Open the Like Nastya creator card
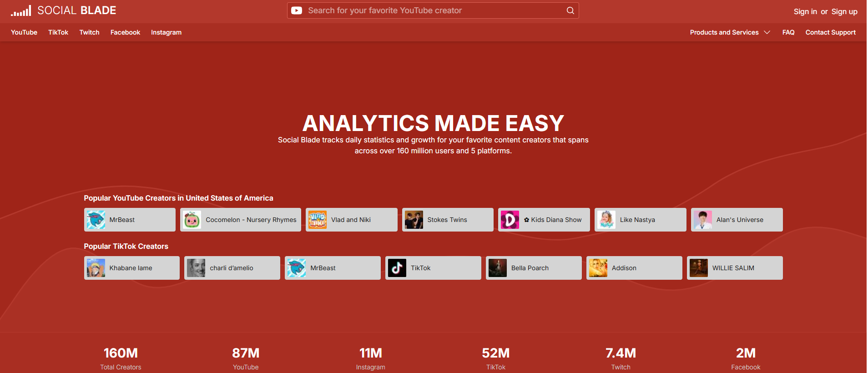The image size is (868, 373). [x=641, y=220]
